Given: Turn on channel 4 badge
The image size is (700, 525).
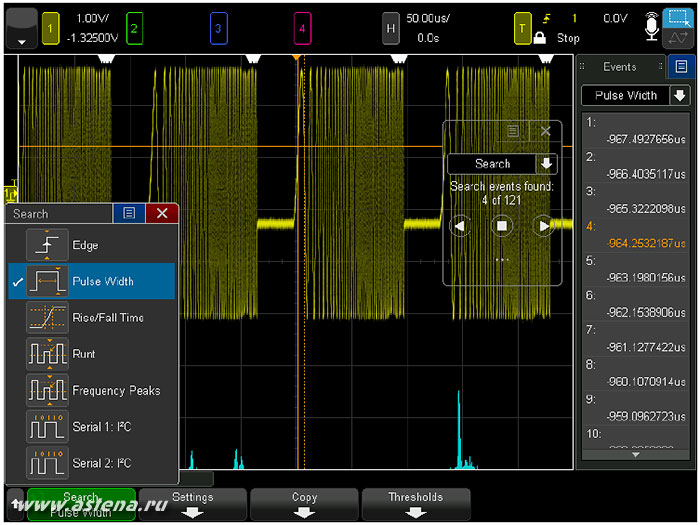Looking at the screenshot, I should 302,29.
